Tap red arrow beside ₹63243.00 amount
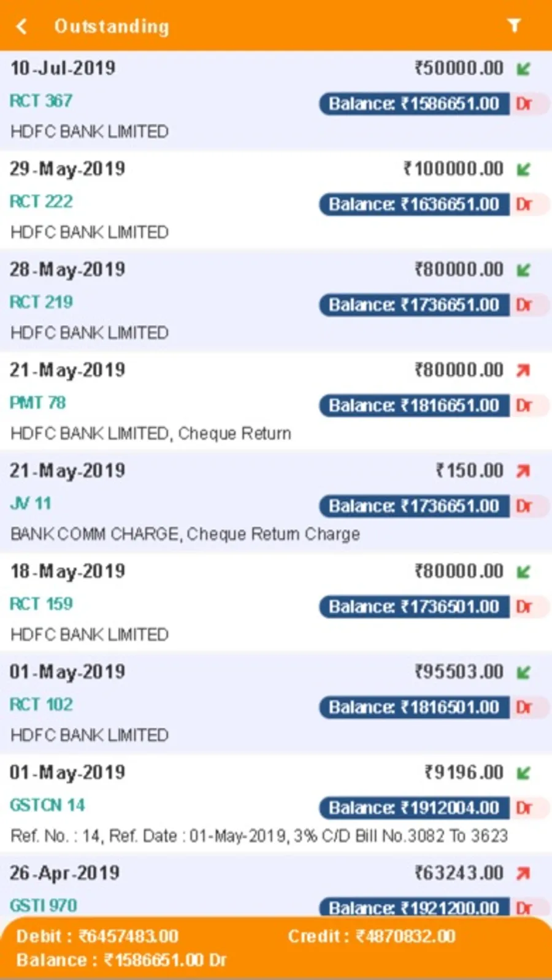552x980 pixels. 523,873
